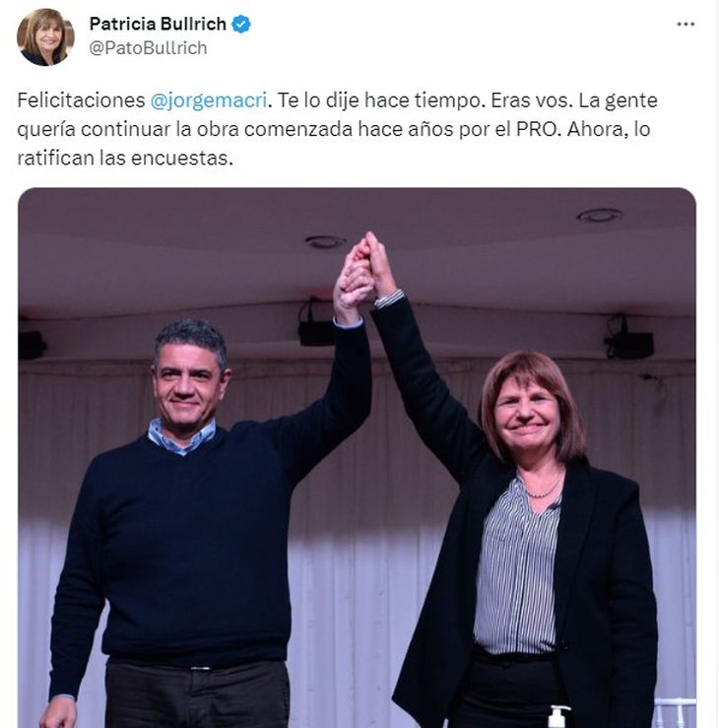Open the three-dot more options menu

686,25
